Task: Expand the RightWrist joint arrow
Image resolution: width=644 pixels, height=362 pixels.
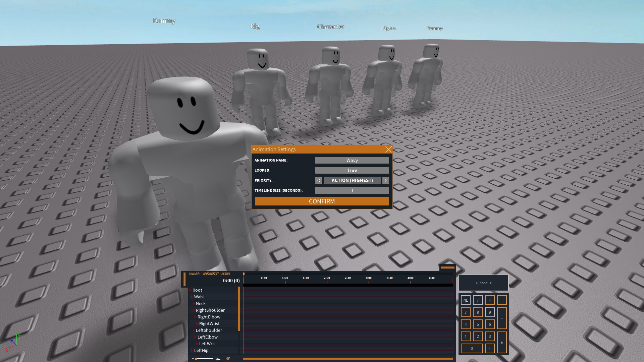Action: (x=197, y=324)
